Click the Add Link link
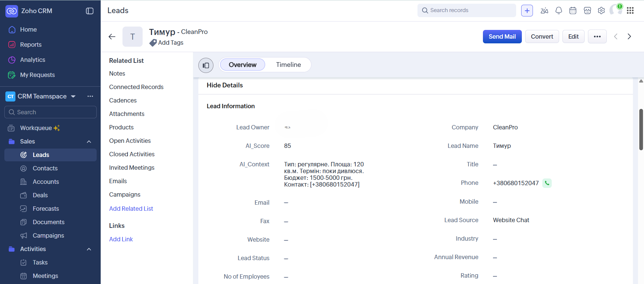 [121, 239]
